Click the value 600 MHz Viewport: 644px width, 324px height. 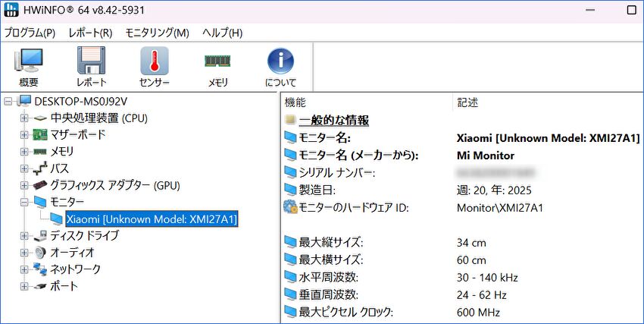(478, 313)
